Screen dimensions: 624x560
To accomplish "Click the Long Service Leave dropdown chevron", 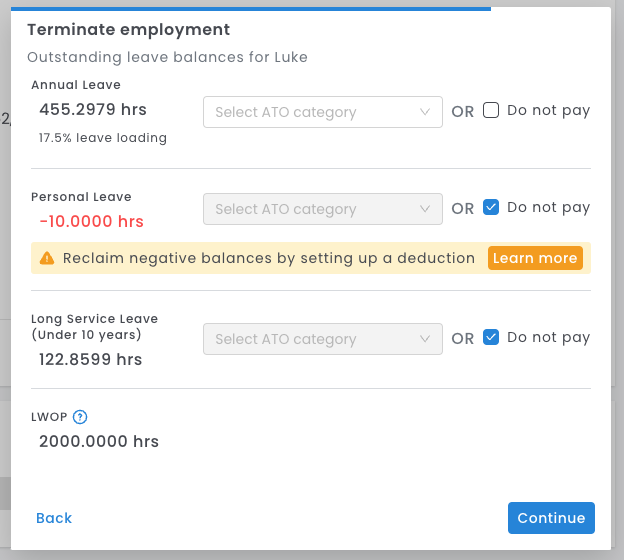I will [x=425, y=339].
